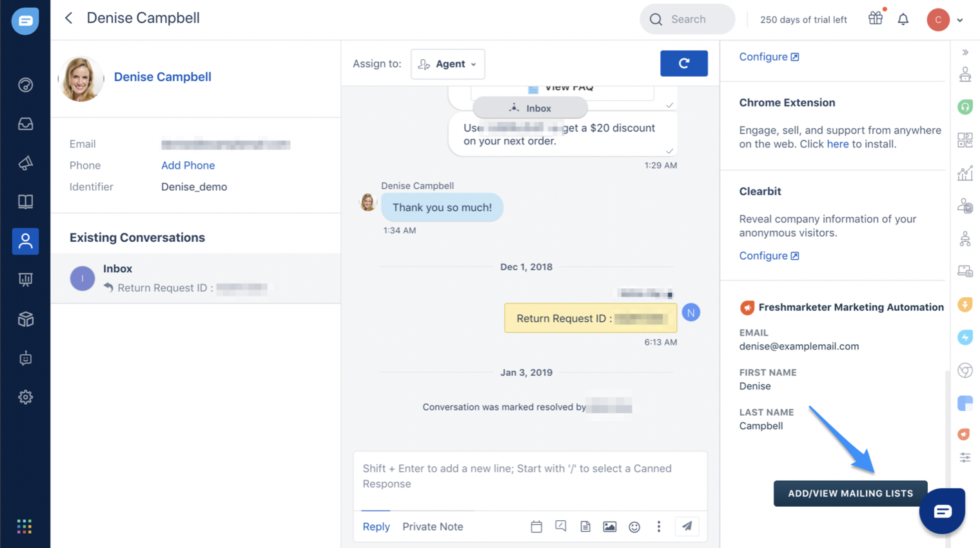The image size is (980, 548).
Task: Open the calendar icon in reply toolbar
Action: click(536, 527)
